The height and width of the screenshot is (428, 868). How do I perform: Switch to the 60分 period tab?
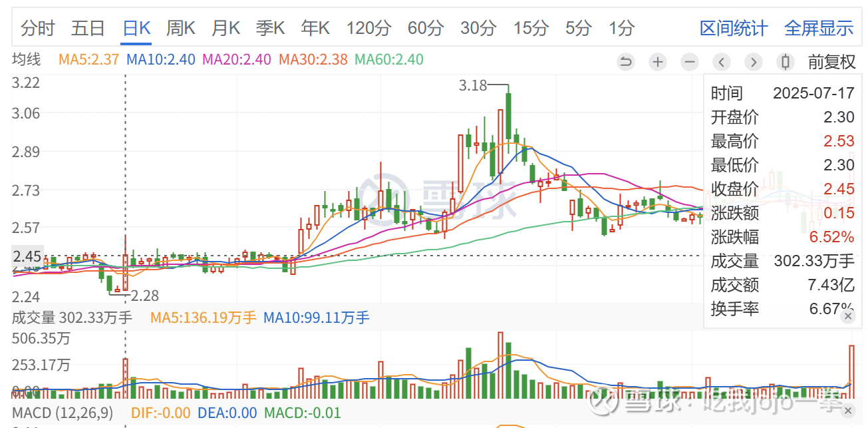(x=425, y=28)
